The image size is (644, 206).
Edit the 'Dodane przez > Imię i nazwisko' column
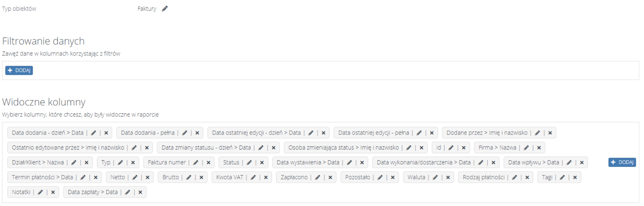pyautogui.click(x=537, y=133)
